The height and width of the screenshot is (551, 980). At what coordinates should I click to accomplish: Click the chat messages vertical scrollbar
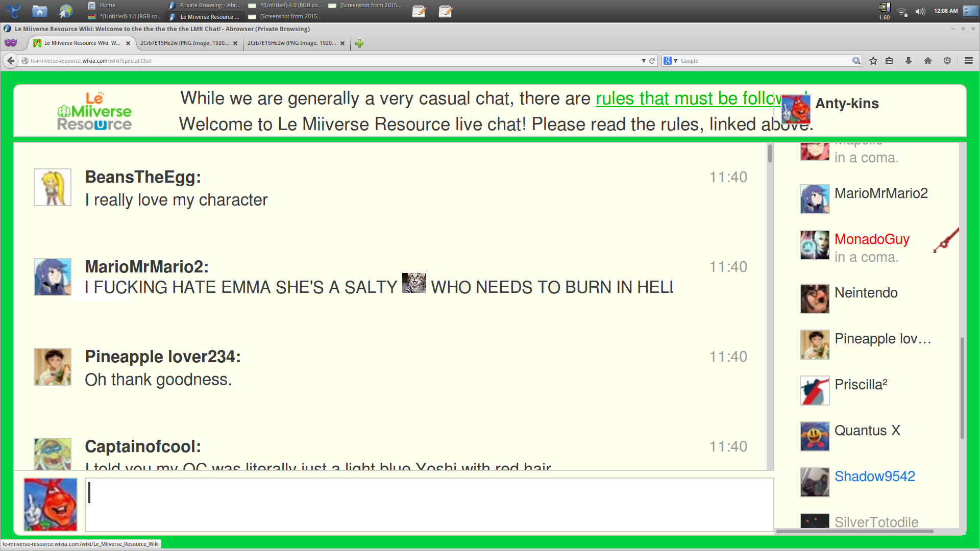point(770,153)
